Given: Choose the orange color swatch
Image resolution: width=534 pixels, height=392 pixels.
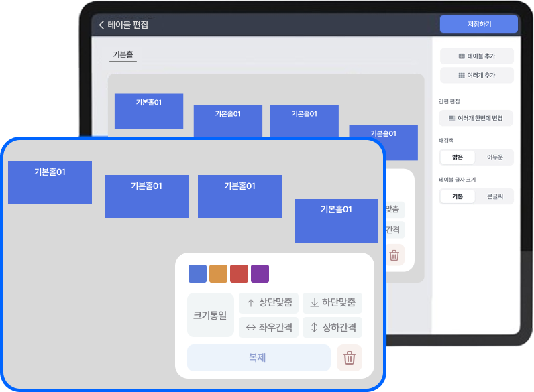Looking at the screenshot, I should pyautogui.click(x=218, y=274).
